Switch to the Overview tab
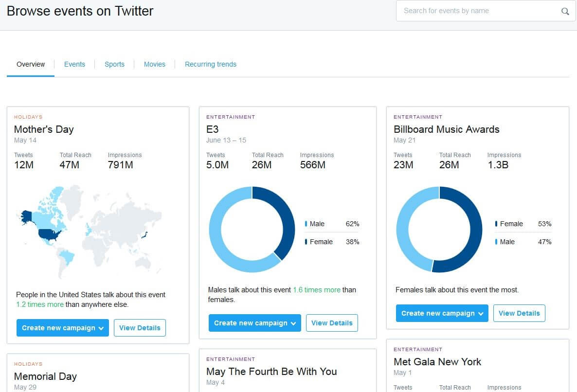Viewport: 577px width, 392px height. 31,64
